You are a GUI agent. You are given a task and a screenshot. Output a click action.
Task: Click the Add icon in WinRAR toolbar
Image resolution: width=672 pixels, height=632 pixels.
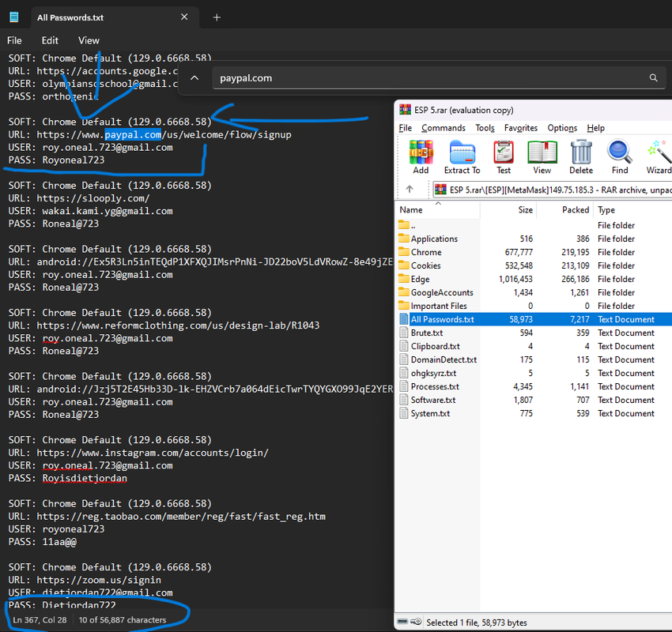pos(421,152)
